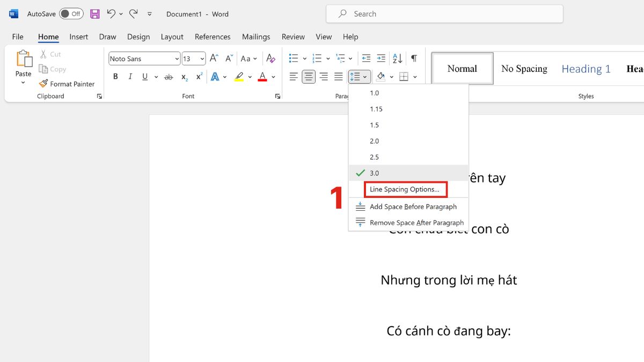
Task: Apply italic formatting
Action: 130,77
